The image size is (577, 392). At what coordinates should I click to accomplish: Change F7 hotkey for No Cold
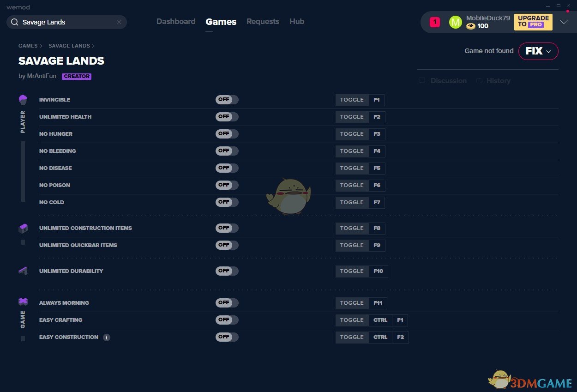coord(377,202)
